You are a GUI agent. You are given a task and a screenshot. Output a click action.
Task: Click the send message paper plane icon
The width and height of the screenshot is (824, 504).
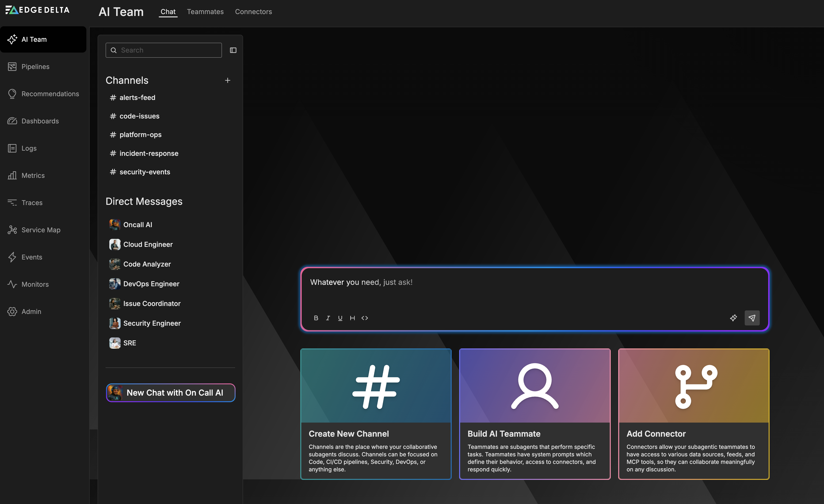[x=752, y=318]
